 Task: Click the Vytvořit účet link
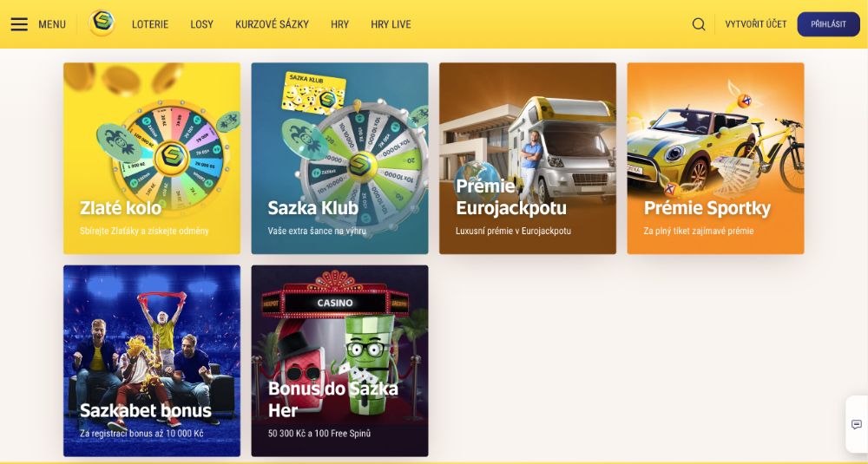(x=756, y=24)
